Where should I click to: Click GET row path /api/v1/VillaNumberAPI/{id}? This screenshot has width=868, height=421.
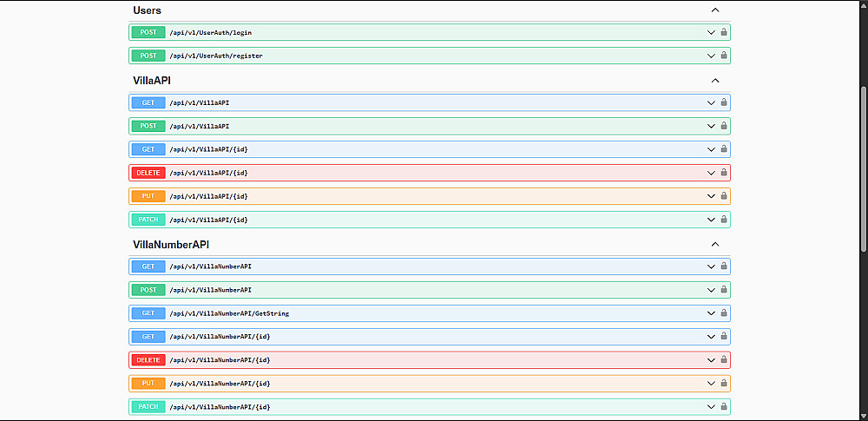pyautogui.click(x=220, y=337)
